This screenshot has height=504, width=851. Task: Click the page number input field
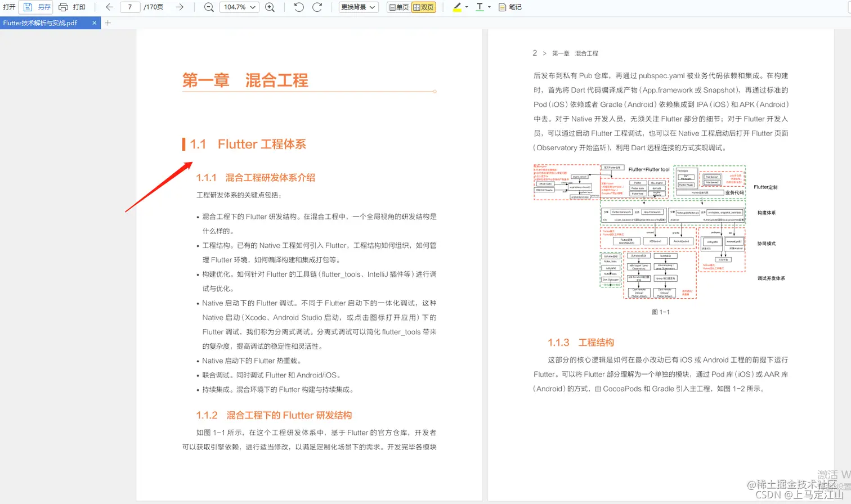130,7
